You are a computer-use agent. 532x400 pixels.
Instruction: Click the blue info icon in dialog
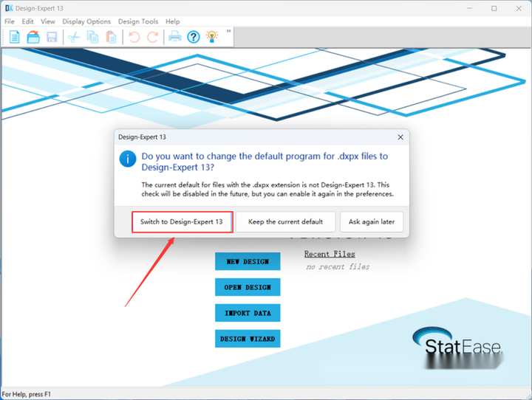128,159
